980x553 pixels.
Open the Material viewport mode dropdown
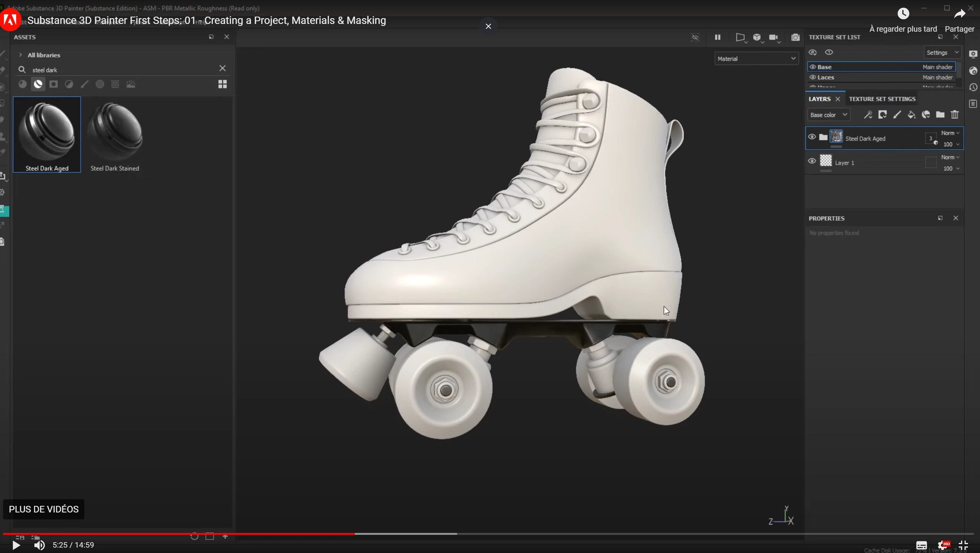[756, 59]
